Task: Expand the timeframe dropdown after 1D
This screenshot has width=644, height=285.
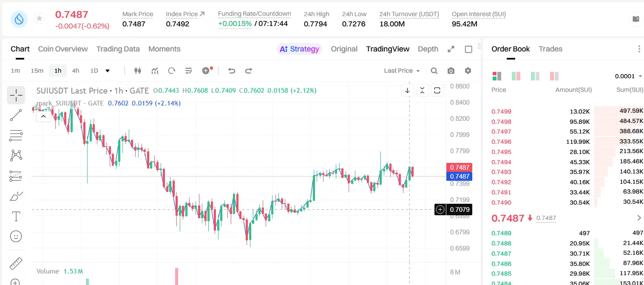Action: click(108, 71)
